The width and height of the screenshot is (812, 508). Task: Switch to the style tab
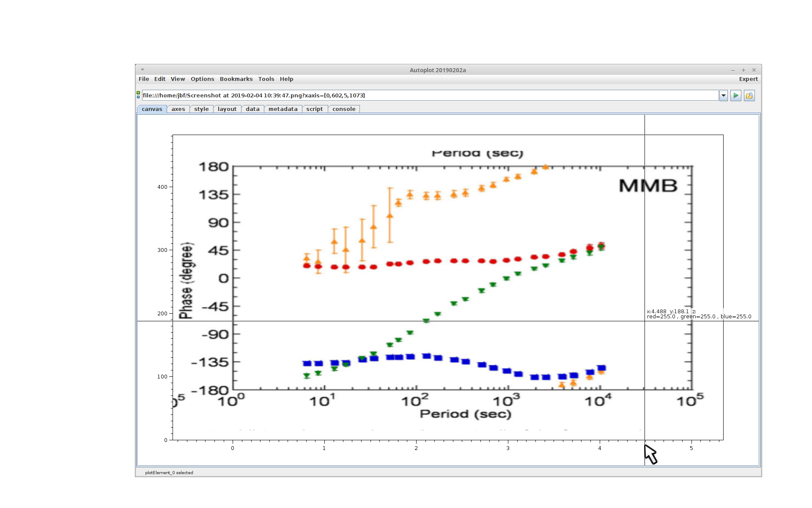201,109
